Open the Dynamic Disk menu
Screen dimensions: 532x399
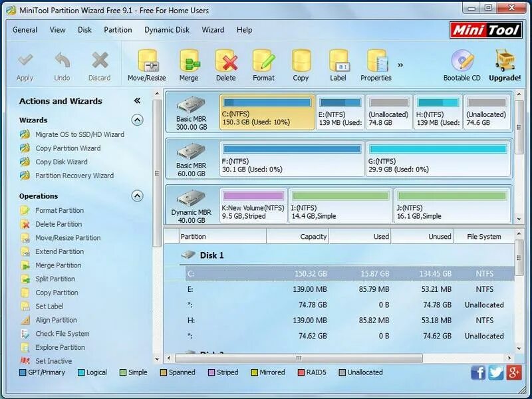(x=167, y=30)
